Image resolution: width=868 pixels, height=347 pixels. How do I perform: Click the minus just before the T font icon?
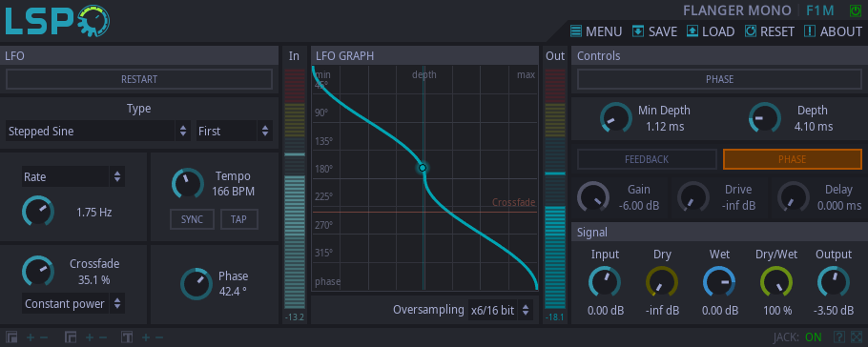pos(102,337)
